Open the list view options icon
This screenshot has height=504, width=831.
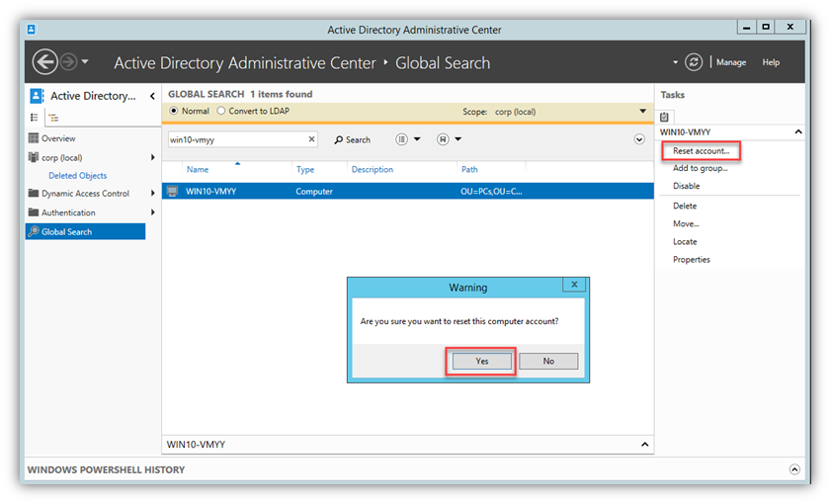(402, 139)
